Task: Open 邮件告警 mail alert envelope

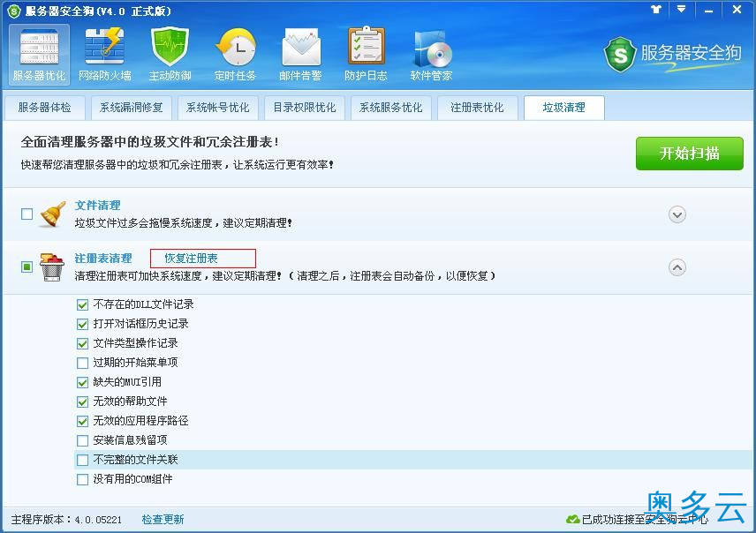Action: click(x=301, y=55)
